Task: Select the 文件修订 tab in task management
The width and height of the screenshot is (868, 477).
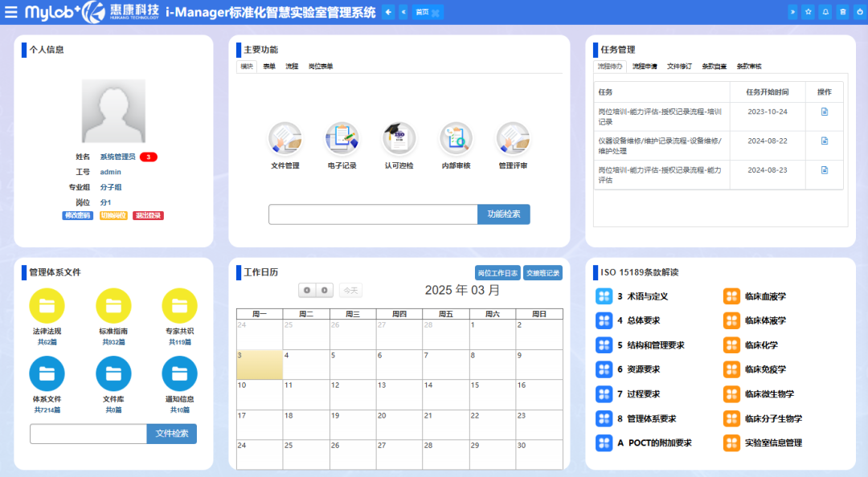Action: tap(679, 67)
